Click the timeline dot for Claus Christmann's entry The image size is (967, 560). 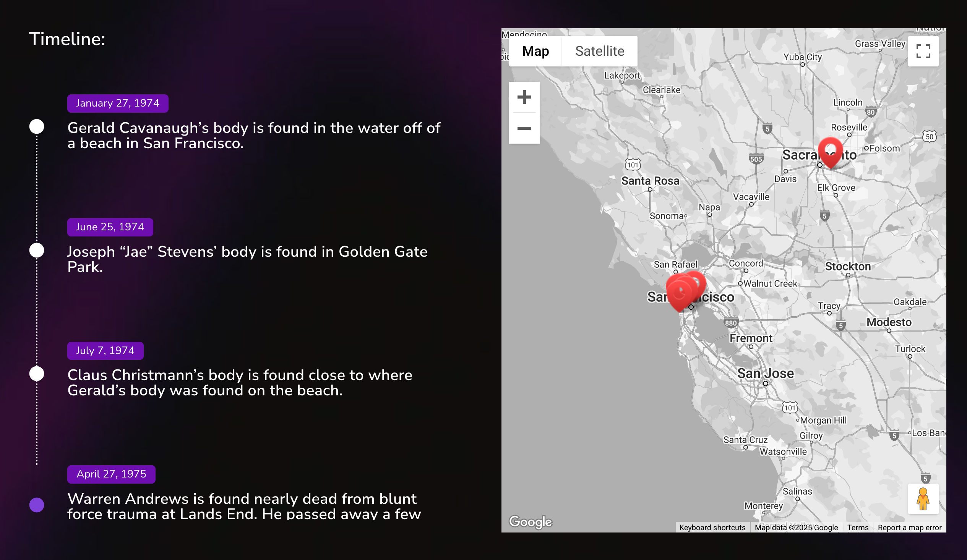(37, 374)
